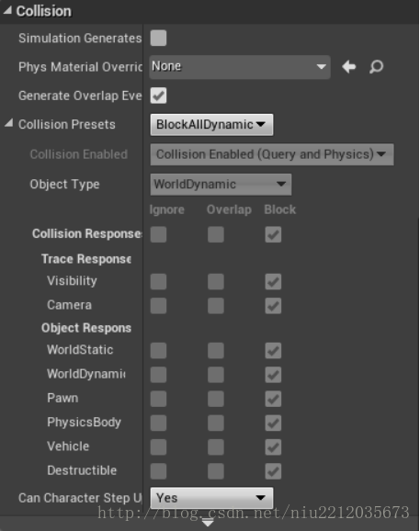Image resolution: width=420 pixels, height=531 pixels.
Task: Open Phys Material Override None dropdown
Action: coord(240,67)
